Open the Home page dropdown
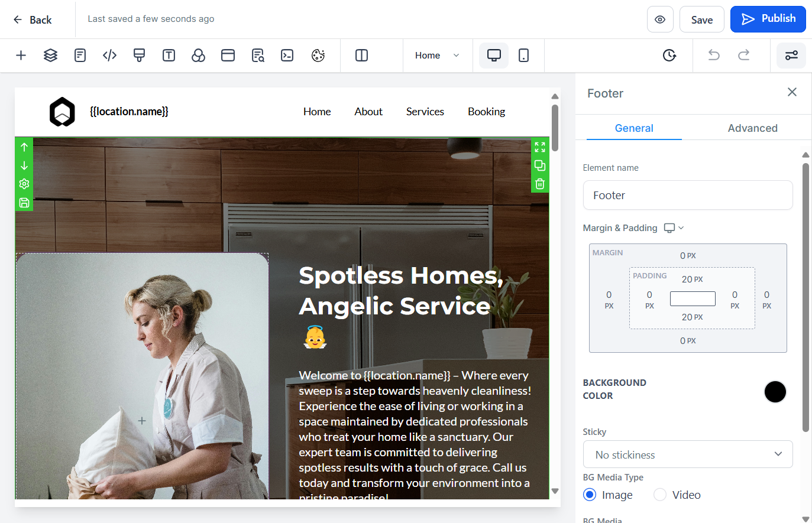Image resolution: width=812 pixels, height=523 pixels. (437, 56)
